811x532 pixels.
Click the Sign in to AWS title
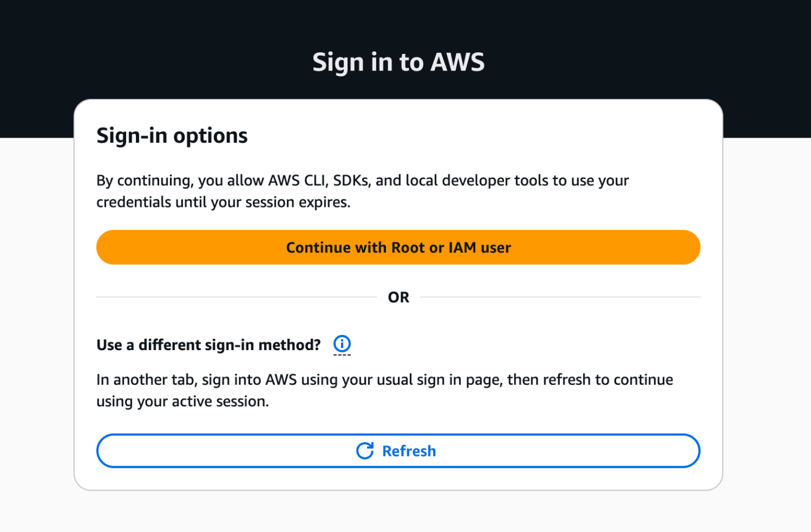(x=398, y=61)
